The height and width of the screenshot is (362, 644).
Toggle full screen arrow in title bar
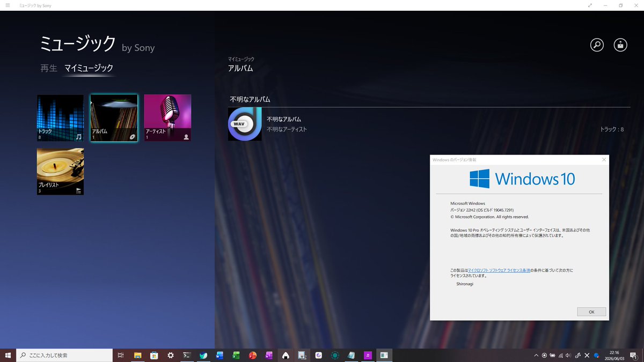pyautogui.click(x=590, y=5)
